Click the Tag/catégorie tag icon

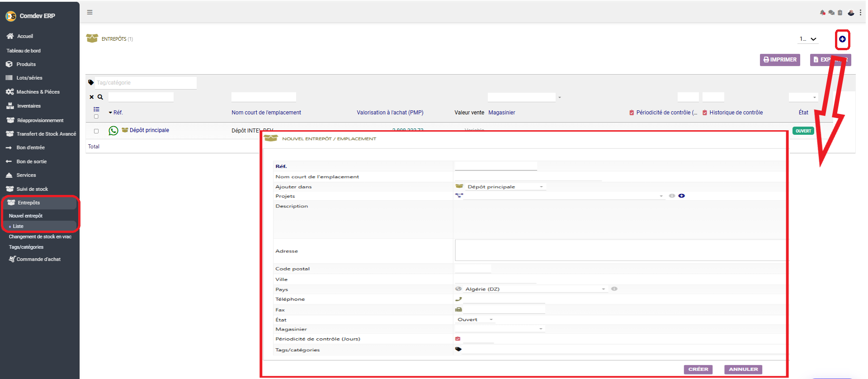point(91,82)
